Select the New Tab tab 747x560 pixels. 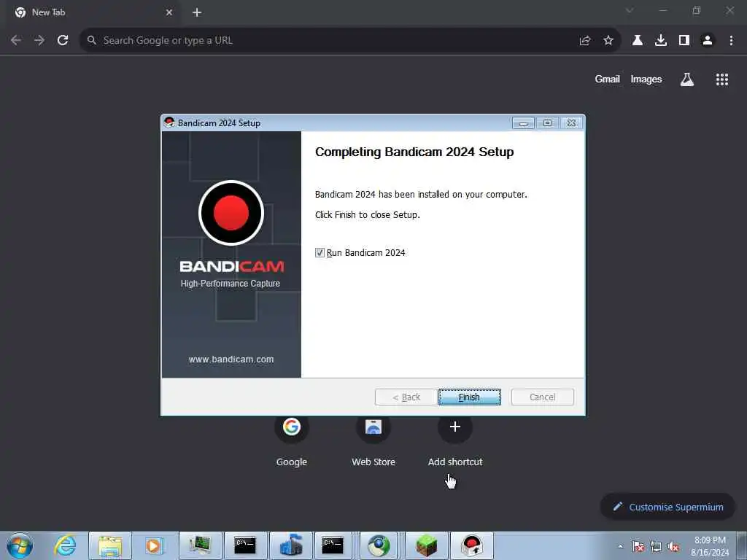tap(93, 12)
